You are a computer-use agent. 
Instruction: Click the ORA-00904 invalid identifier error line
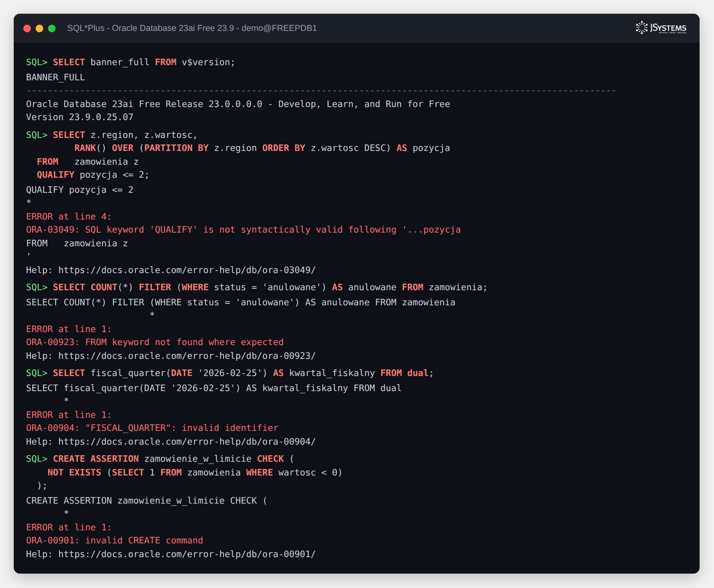click(152, 428)
